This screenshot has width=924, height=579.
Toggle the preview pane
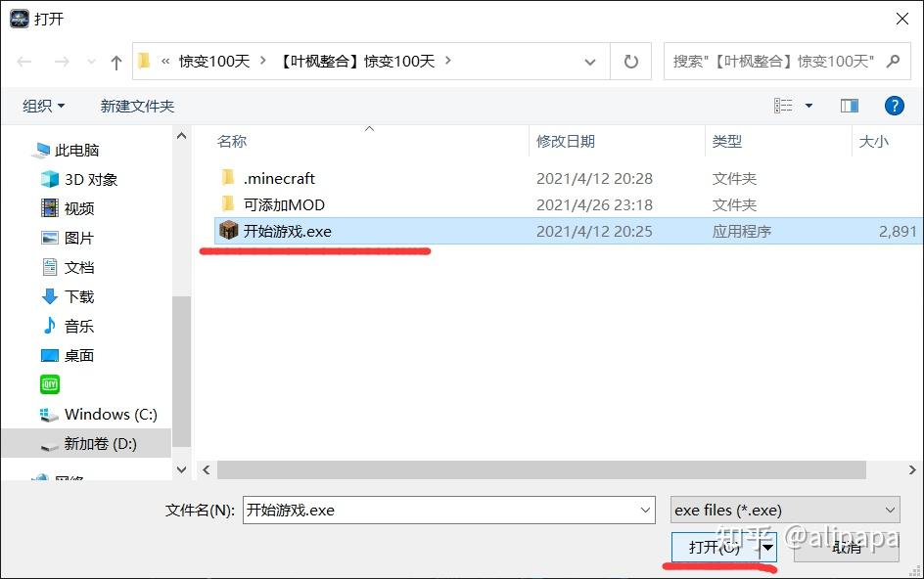point(850,106)
